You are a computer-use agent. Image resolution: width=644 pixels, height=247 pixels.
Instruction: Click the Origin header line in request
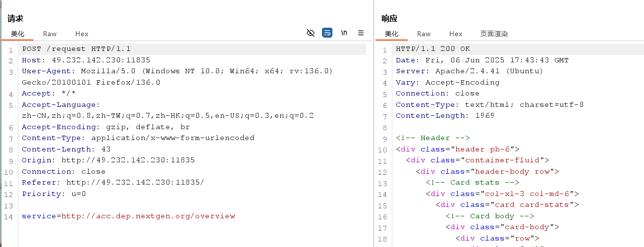coord(108,160)
